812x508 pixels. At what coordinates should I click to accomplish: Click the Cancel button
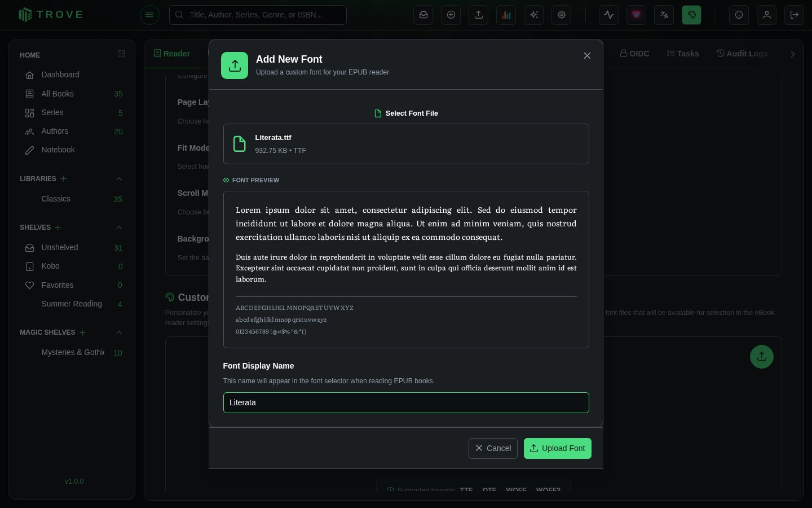pyautogui.click(x=493, y=448)
